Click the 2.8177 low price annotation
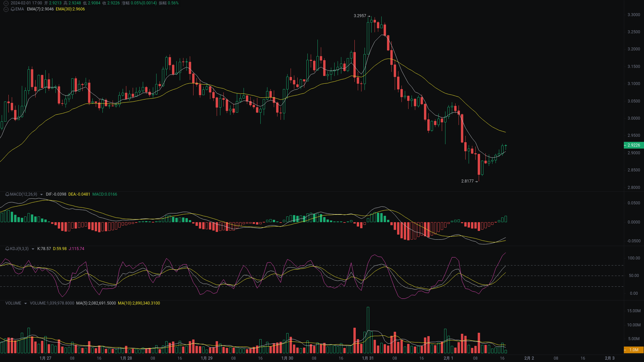 tap(467, 182)
